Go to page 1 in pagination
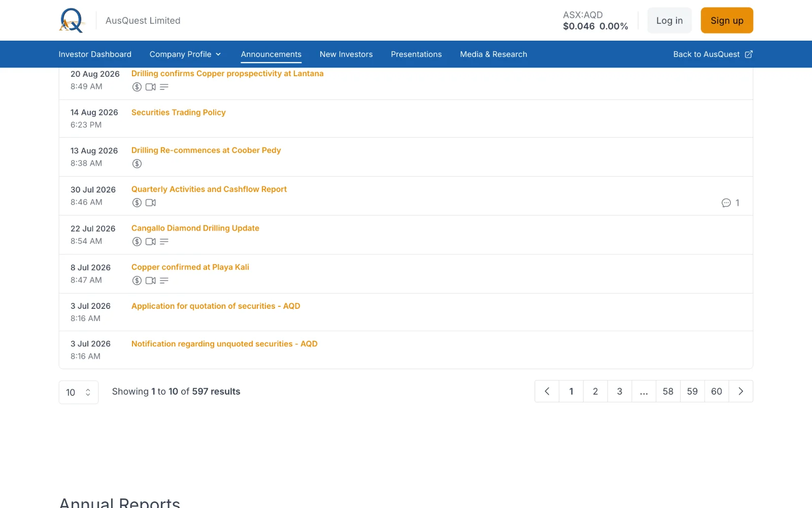This screenshot has width=812, height=508. (571, 391)
